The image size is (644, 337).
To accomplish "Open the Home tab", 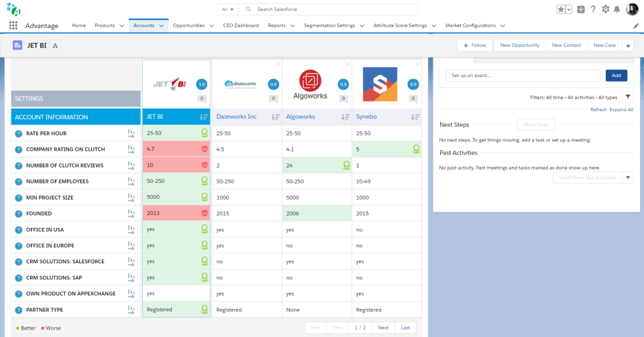I will click(x=78, y=25).
